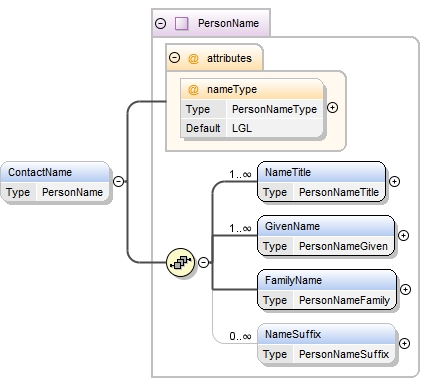Collapse the ContactName element children

coord(119,181)
